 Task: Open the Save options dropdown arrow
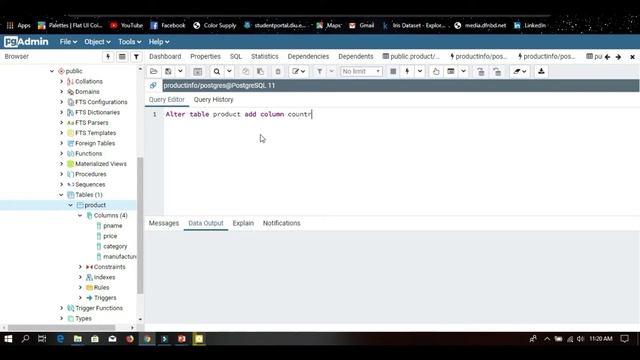(180, 71)
